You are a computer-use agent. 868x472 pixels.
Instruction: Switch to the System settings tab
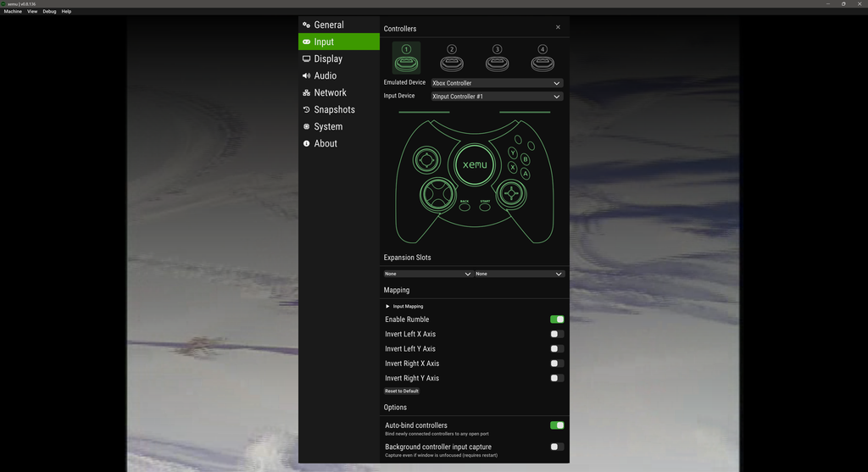(x=339, y=127)
